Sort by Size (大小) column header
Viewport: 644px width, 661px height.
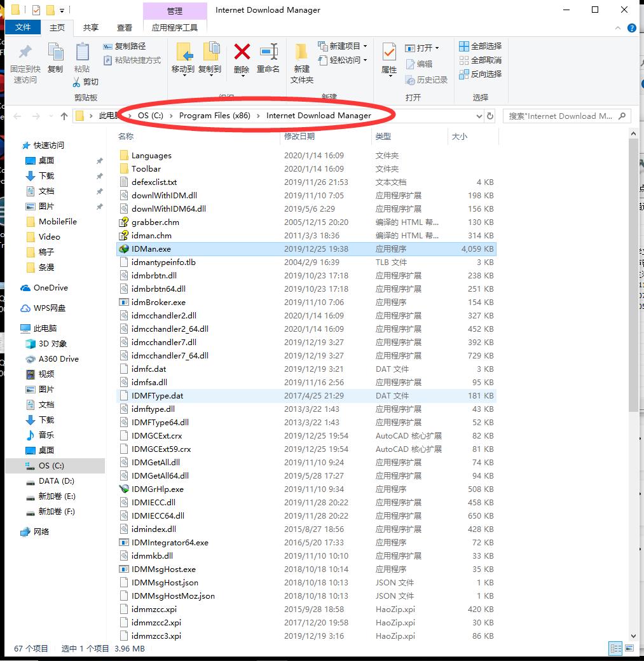[459, 136]
